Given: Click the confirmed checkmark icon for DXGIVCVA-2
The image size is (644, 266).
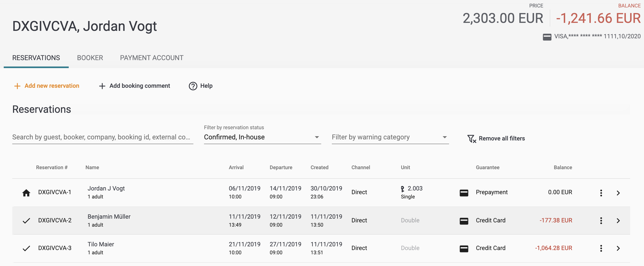Looking at the screenshot, I should point(26,221).
